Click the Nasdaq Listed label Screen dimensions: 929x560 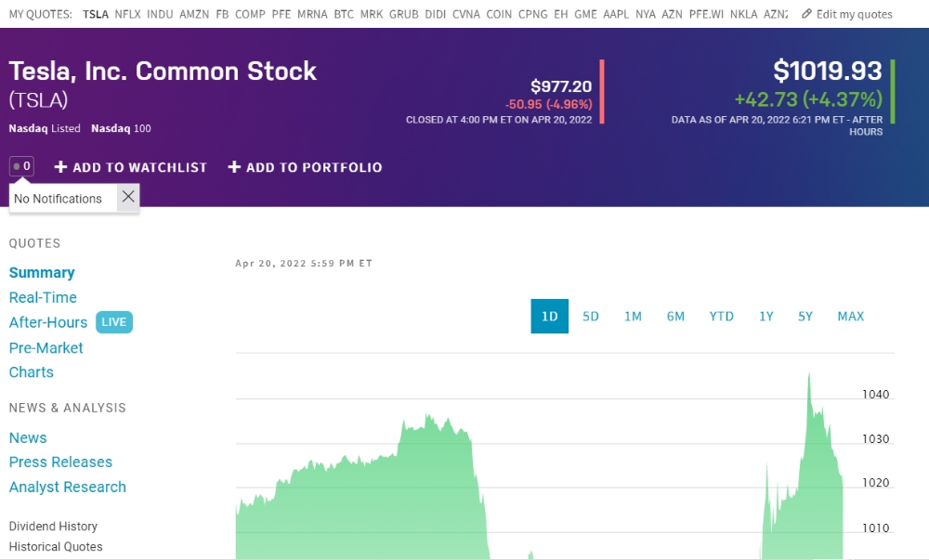pyautogui.click(x=45, y=128)
